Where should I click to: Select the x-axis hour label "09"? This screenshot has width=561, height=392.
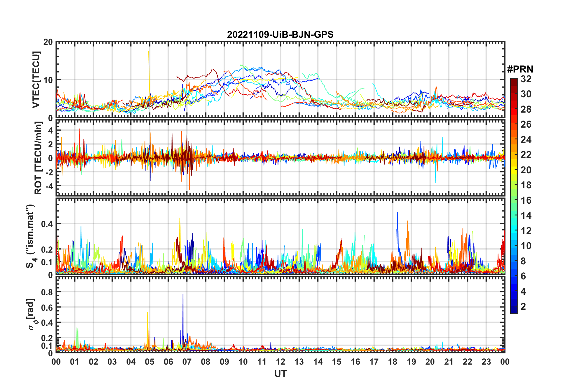[x=224, y=362]
